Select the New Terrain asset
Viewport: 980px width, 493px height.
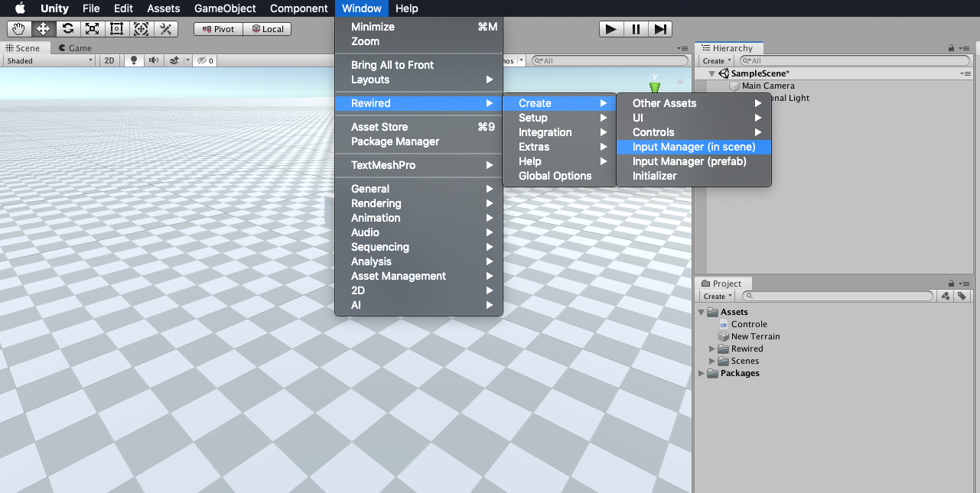[755, 336]
